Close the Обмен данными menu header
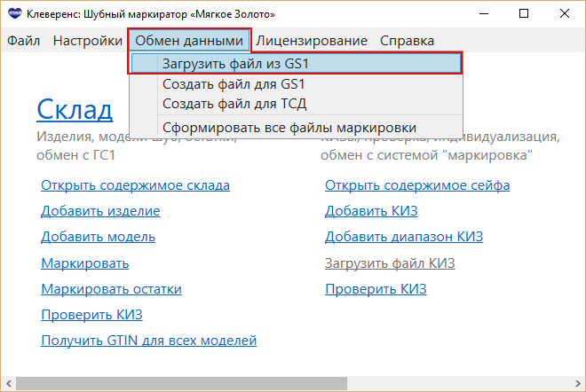The width and height of the screenshot is (586, 392). pos(189,40)
